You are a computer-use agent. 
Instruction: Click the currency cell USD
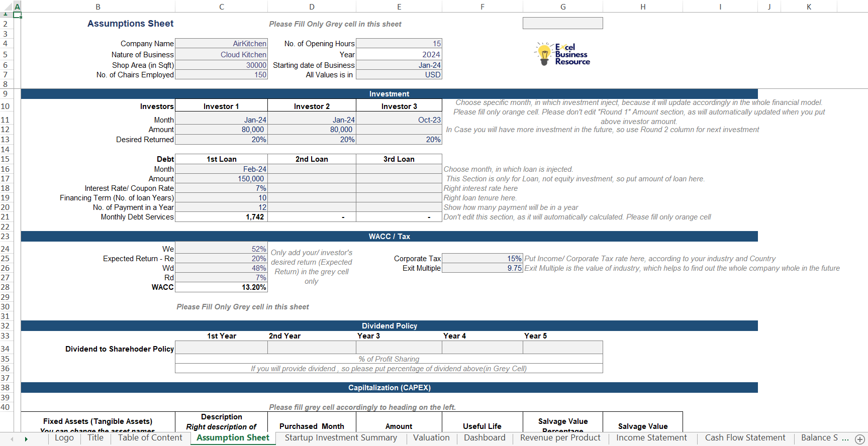coord(399,75)
